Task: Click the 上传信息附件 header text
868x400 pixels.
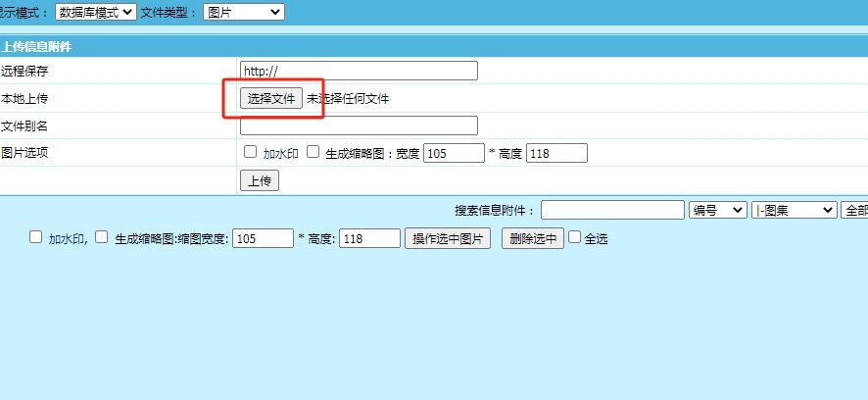Action: click(x=36, y=47)
